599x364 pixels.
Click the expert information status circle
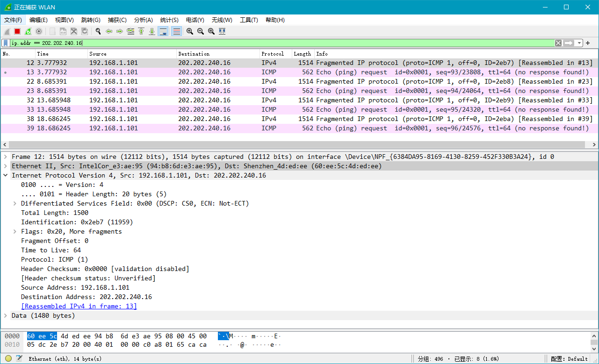8,358
